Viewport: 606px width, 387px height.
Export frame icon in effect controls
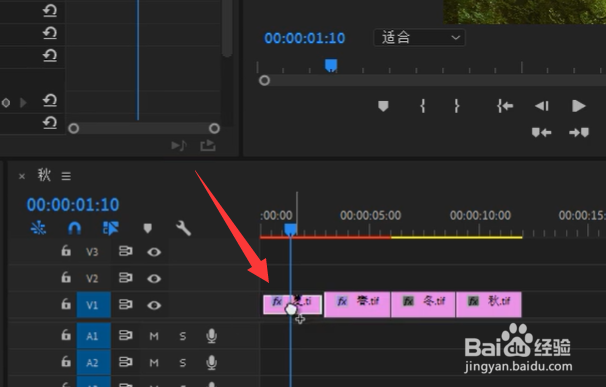(x=208, y=146)
